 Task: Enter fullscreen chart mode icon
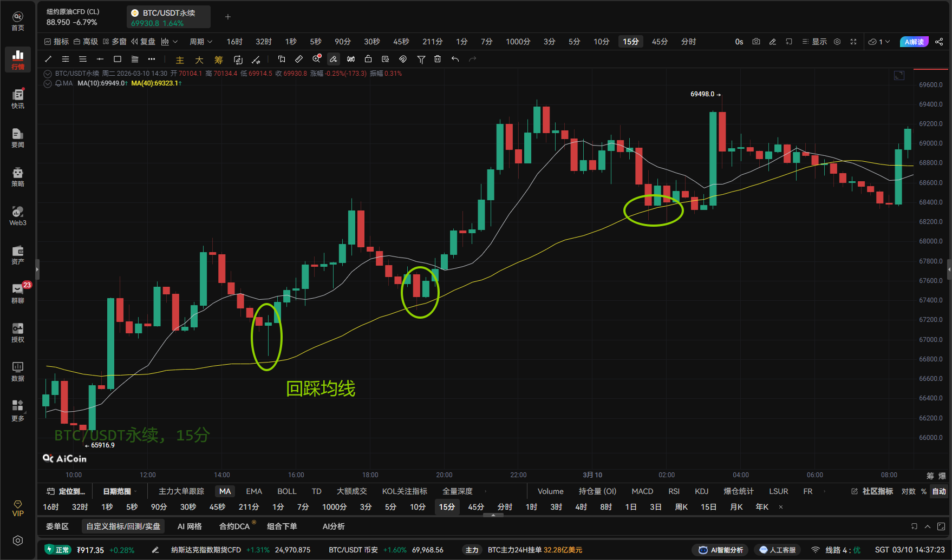(853, 42)
